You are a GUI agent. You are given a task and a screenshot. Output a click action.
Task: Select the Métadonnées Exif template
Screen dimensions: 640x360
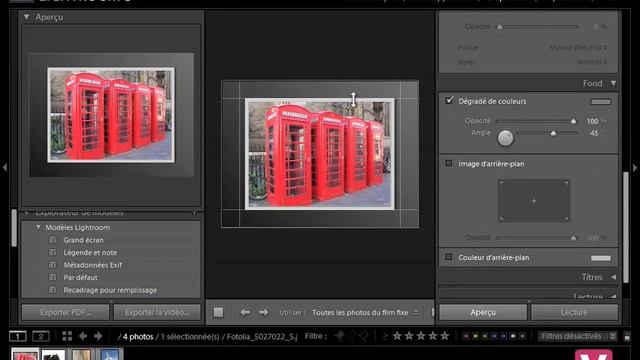(x=93, y=265)
